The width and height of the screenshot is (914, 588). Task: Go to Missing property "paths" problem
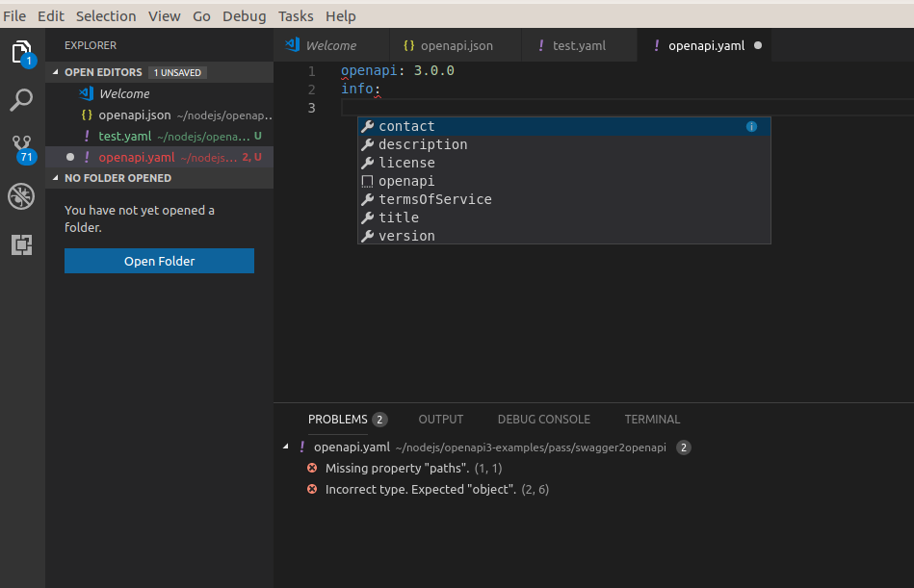point(593,468)
